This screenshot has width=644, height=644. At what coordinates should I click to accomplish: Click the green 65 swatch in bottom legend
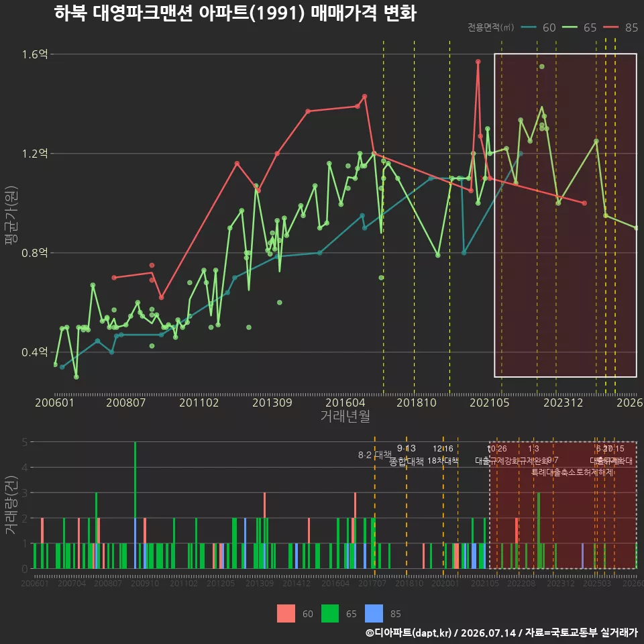[330, 614]
